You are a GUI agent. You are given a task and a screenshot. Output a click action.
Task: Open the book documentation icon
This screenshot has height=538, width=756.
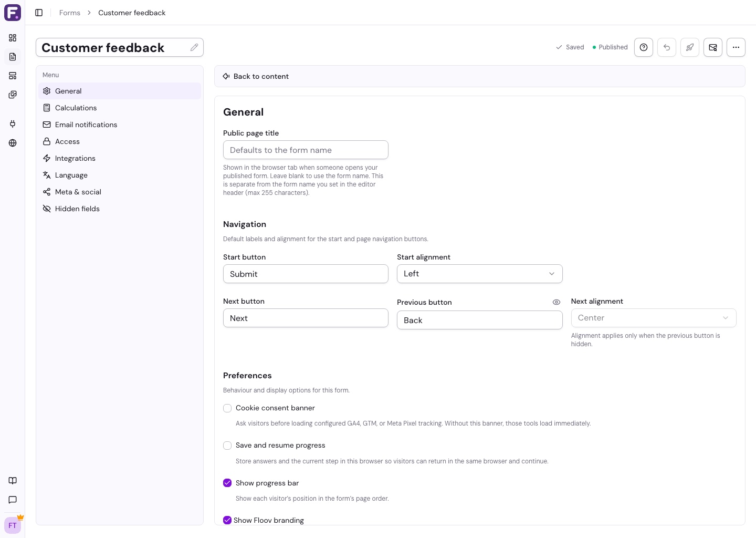13,481
